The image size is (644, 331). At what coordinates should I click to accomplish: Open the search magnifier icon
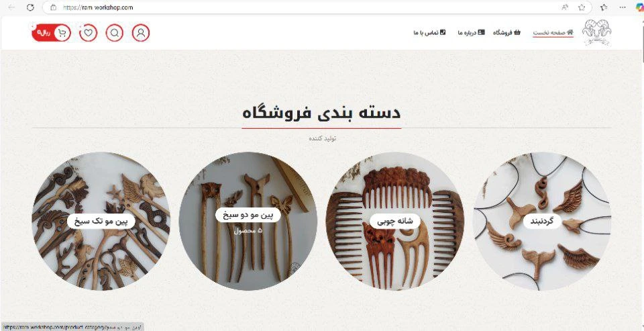tap(114, 33)
